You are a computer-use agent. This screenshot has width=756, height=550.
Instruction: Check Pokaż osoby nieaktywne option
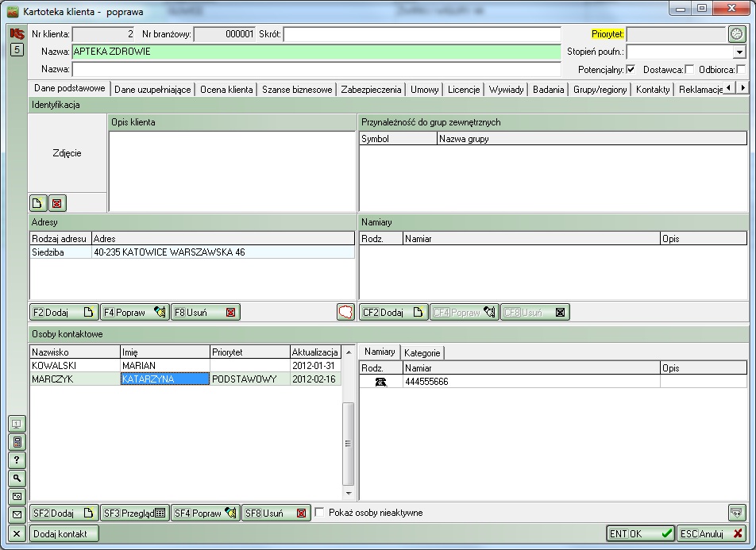320,513
